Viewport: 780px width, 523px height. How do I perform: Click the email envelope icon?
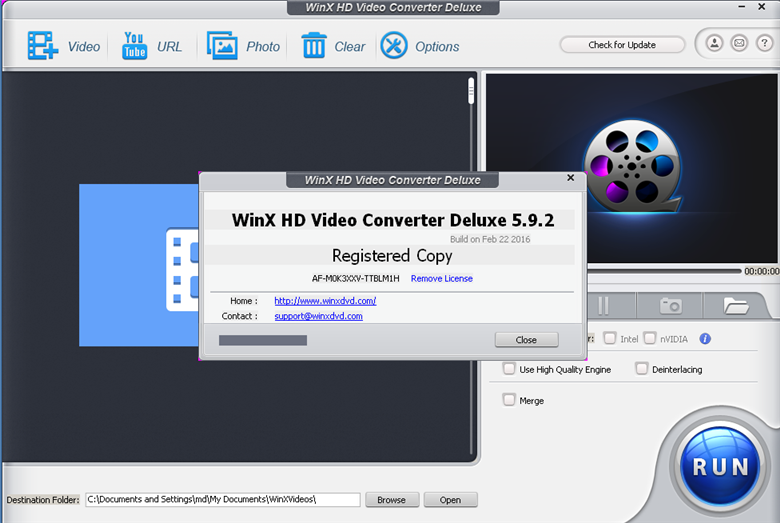(739, 43)
